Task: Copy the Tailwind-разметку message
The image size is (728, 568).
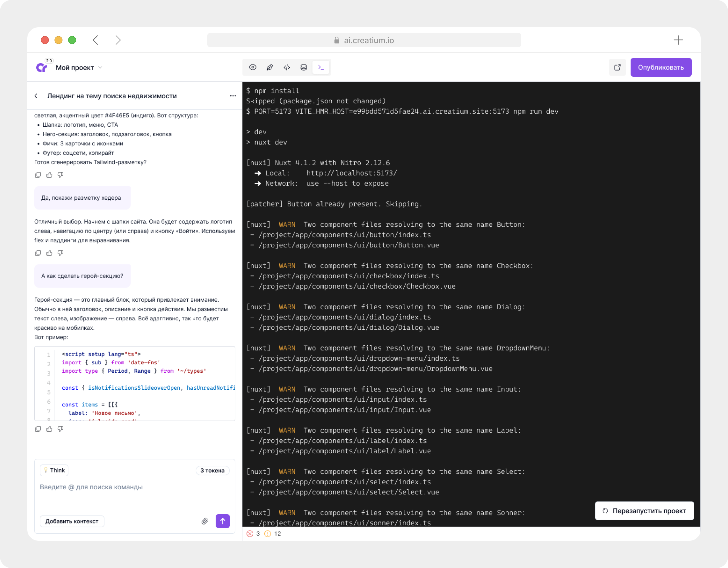Action: [38, 175]
